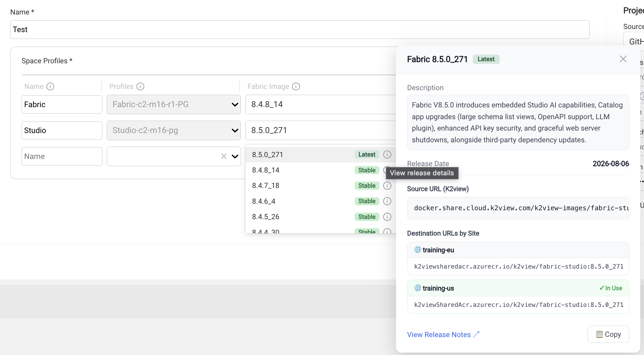This screenshot has width=644, height=355.
Task: Expand the empty third row profile dropdown
Action: 235,156
